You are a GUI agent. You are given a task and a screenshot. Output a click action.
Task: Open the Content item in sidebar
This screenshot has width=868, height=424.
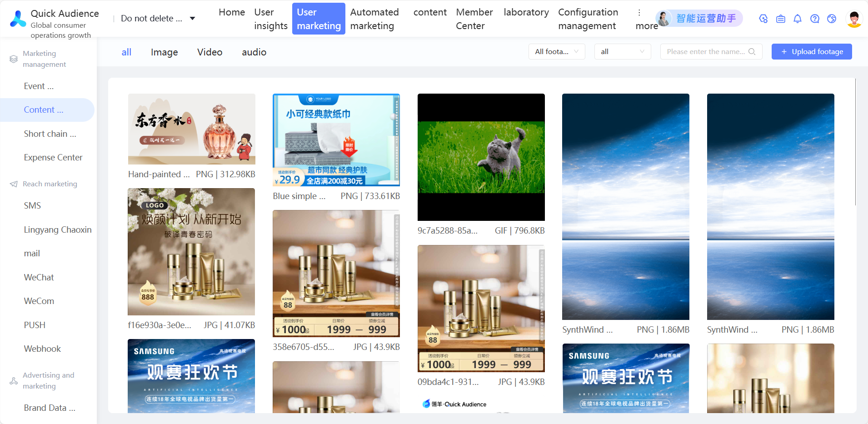pos(47,110)
